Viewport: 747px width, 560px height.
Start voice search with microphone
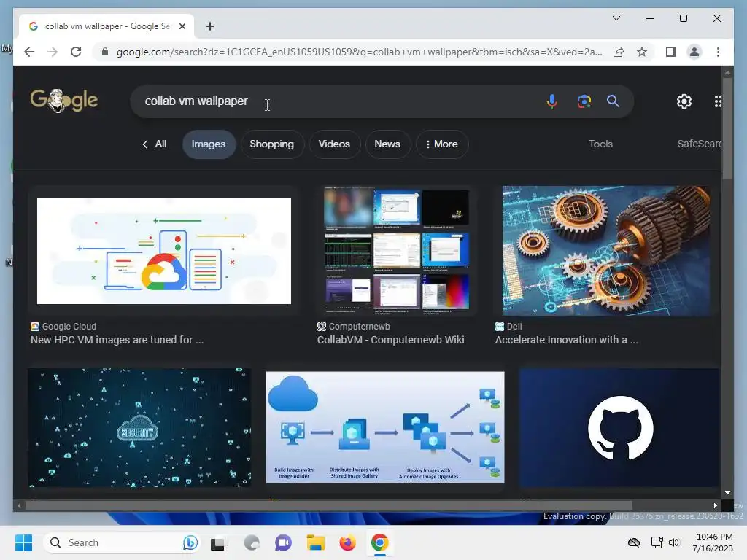tap(551, 101)
